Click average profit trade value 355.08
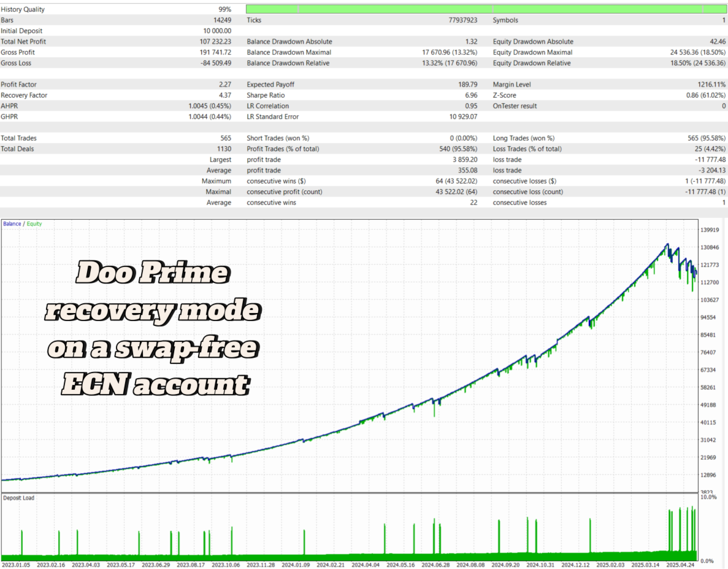Image resolution: width=728 pixels, height=569 pixels. (x=467, y=169)
